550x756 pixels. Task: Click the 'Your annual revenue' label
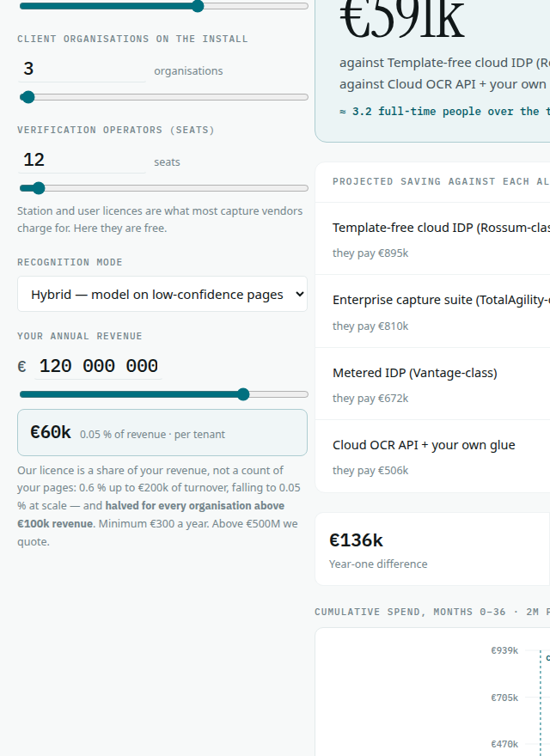point(80,336)
